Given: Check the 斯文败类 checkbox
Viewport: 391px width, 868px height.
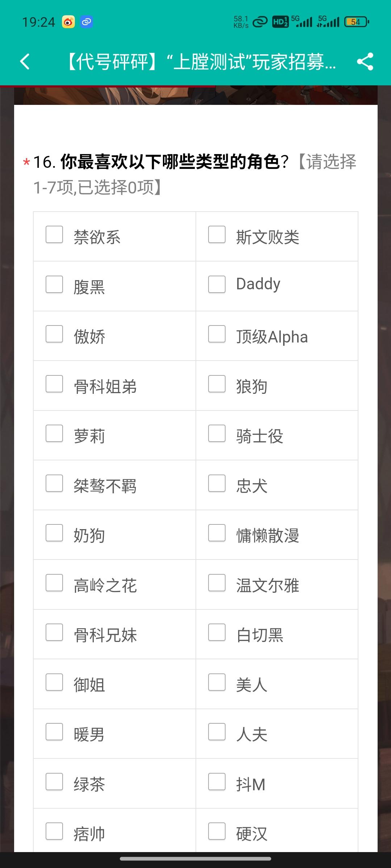Looking at the screenshot, I should (217, 234).
